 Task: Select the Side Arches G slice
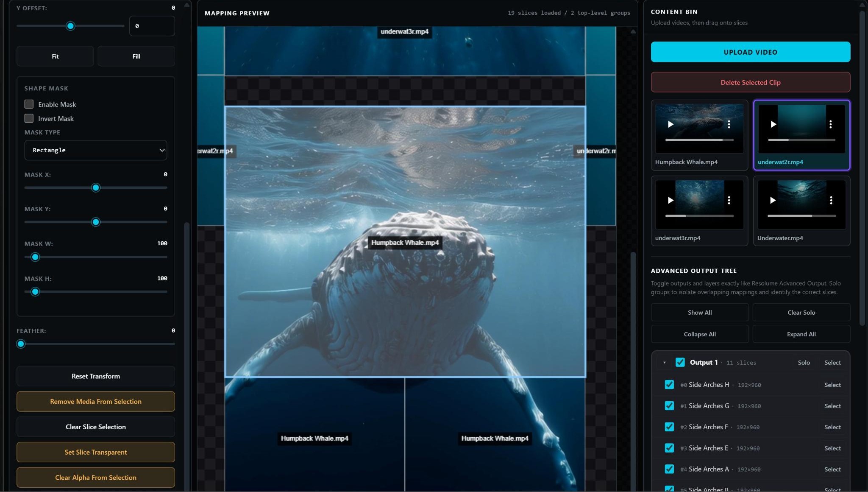pos(832,406)
